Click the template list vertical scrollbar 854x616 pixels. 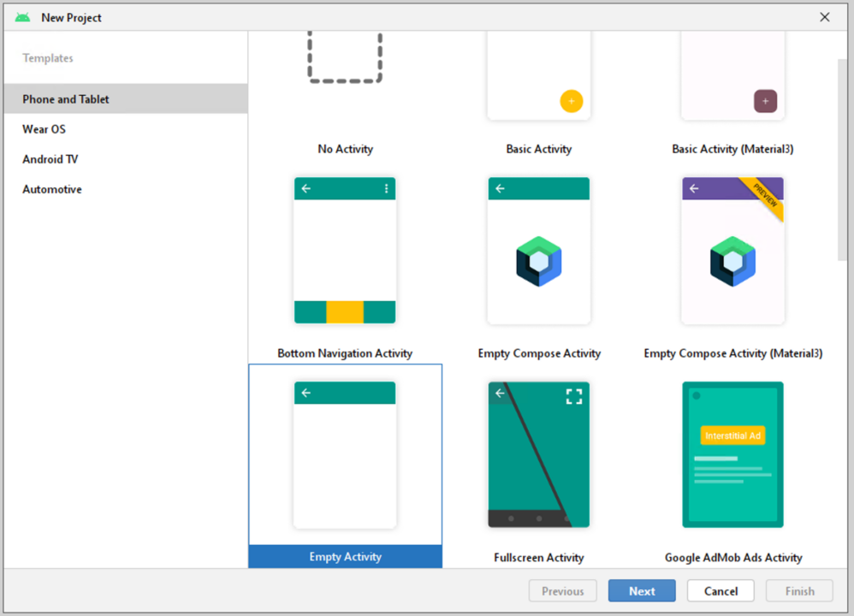842,161
